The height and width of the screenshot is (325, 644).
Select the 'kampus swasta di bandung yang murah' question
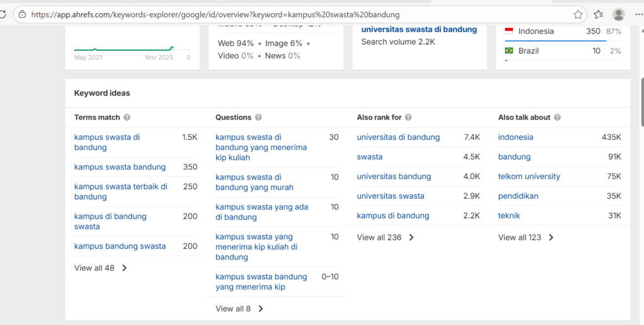[254, 182]
